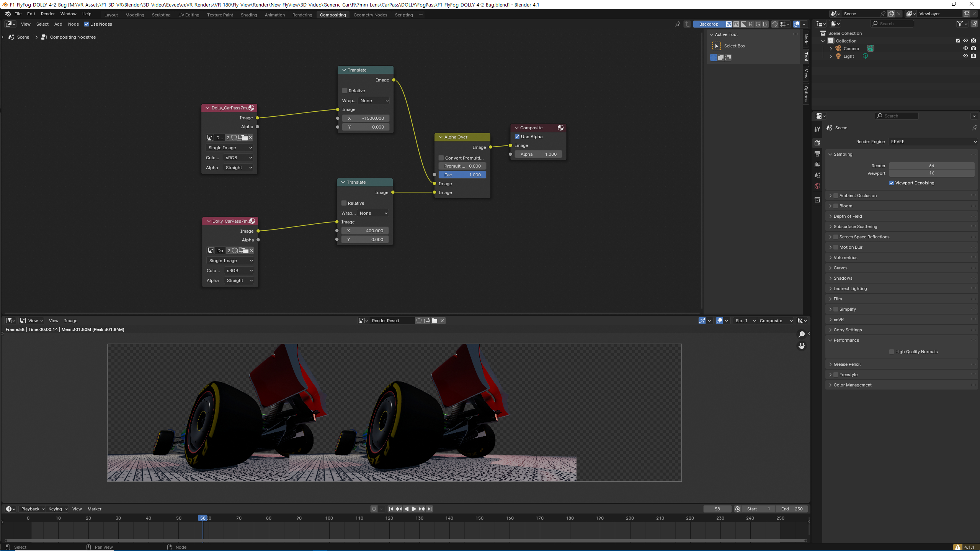Switch to the Geometry Nodes workspace tab
This screenshot has width=980, height=551.
click(x=370, y=15)
